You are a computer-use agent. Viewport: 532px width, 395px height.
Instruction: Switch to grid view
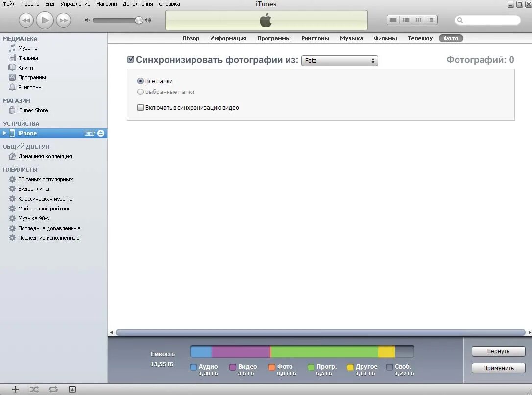tap(419, 20)
